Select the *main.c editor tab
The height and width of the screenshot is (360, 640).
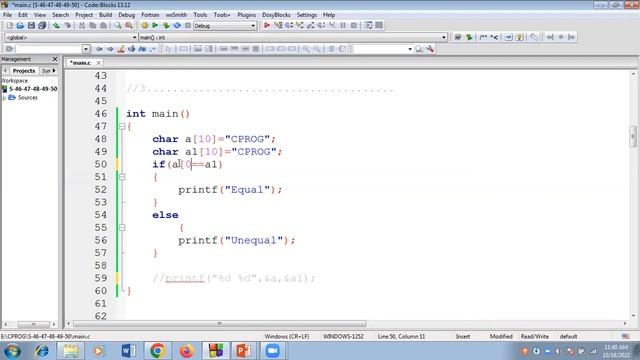(x=80, y=63)
